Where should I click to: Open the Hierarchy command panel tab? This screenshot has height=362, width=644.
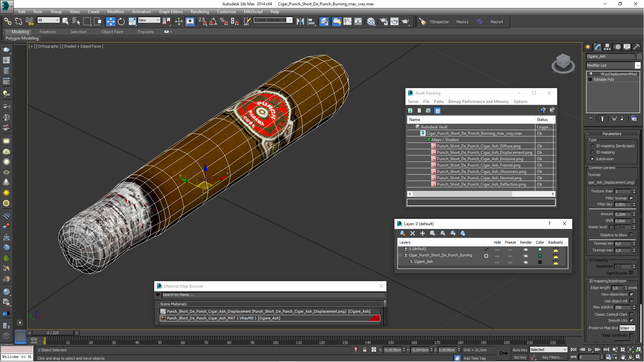point(607,47)
